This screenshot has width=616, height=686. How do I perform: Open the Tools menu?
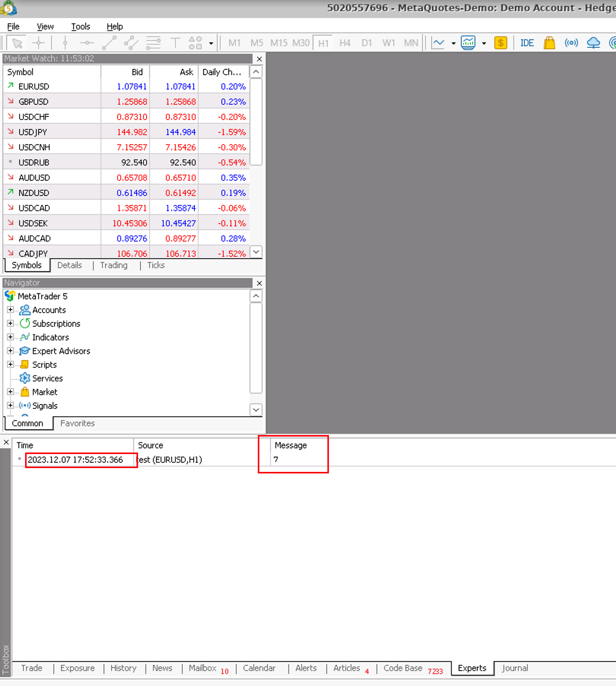(81, 26)
